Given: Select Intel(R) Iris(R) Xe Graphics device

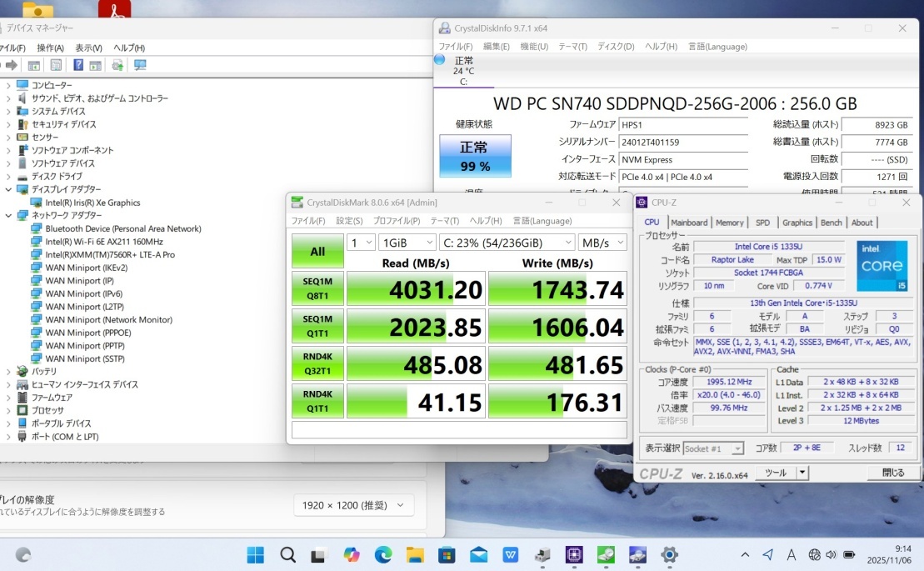Looking at the screenshot, I should click(92, 203).
